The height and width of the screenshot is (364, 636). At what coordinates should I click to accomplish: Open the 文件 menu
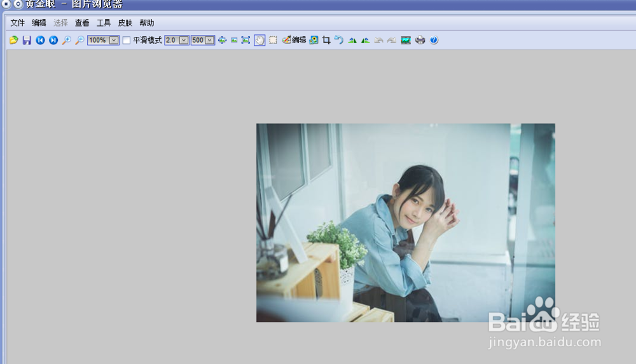click(17, 23)
